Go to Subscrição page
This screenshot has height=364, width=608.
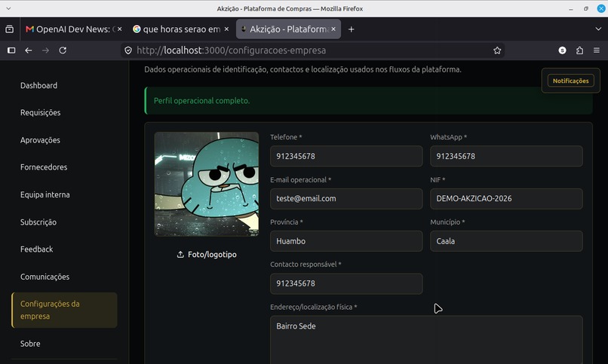coord(38,222)
